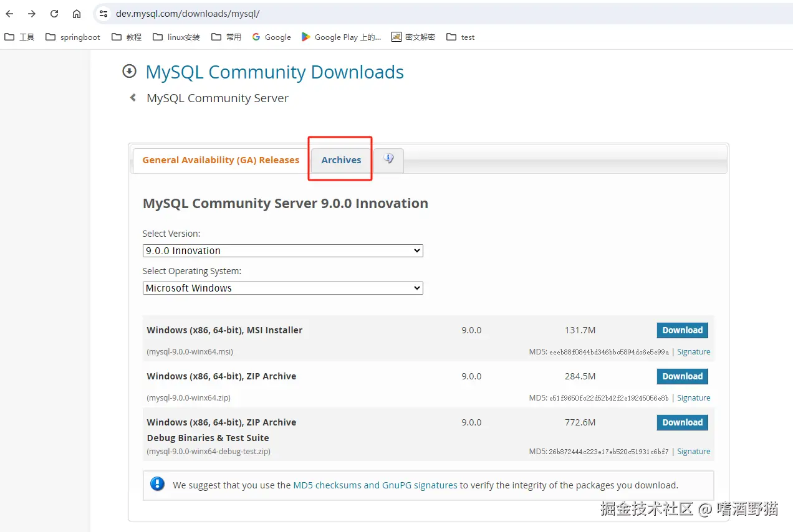Viewport: 793px width, 532px height.
Task: Click the browser forward arrow
Action: tap(32, 14)
